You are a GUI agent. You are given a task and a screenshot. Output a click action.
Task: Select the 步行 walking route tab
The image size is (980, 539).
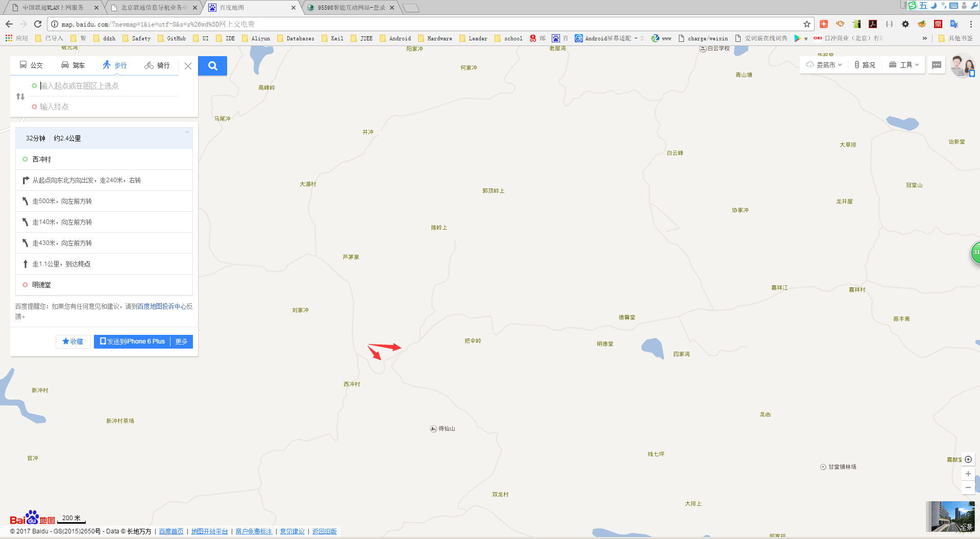pos(115,65)
